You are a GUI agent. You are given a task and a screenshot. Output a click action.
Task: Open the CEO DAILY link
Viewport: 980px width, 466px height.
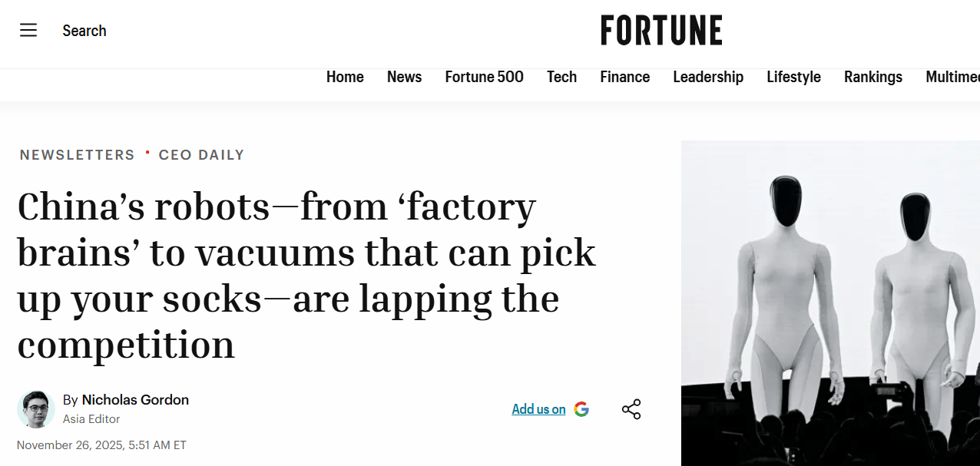(201, 155)
